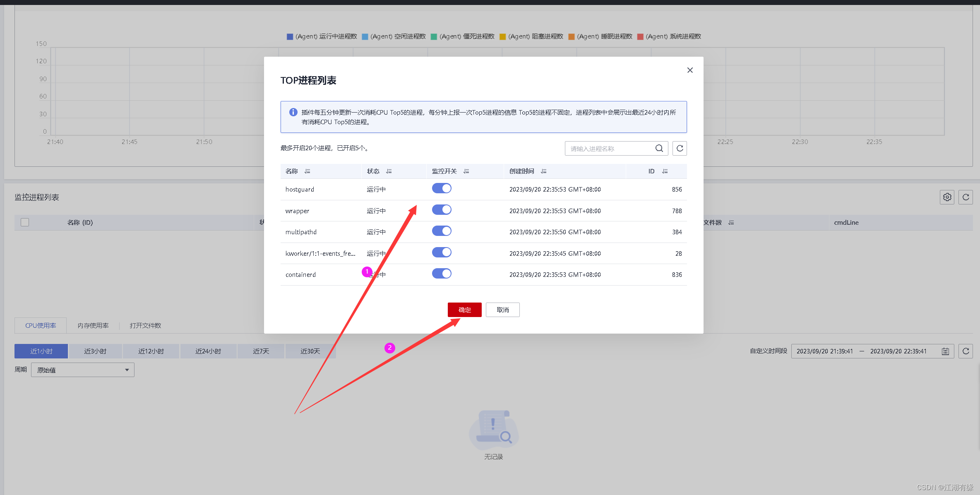The height and width of the screenshot is (495, 980).
Task: Sort by 名称 column sort icon
Action: [307, 171]
